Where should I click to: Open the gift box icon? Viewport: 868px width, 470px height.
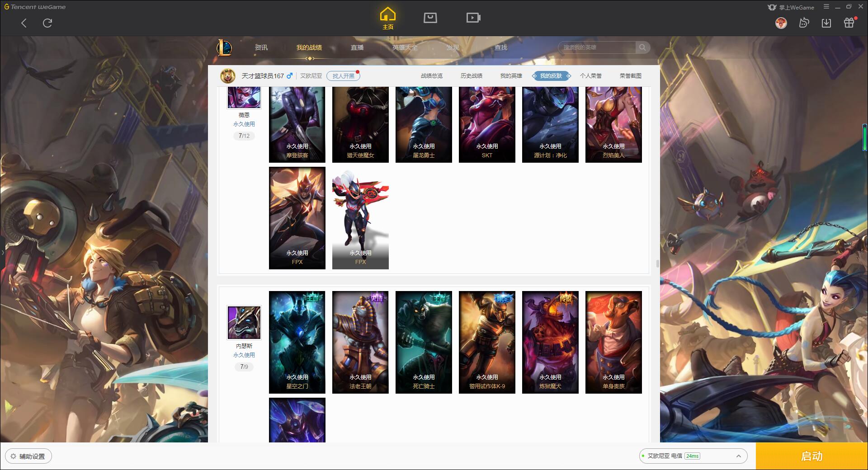849,23
